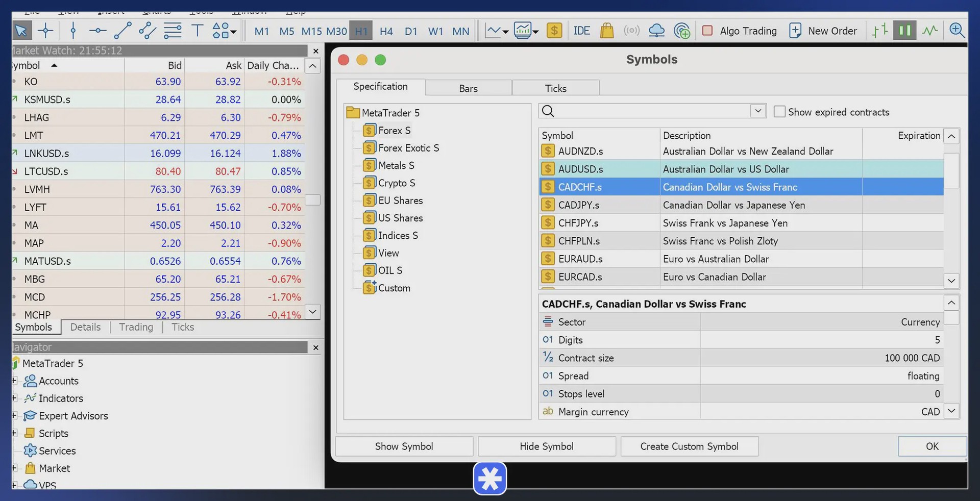Switch timeframe to D1
Image resolution: width=980 pixels, height=501 pixels.
coord(411,31)
